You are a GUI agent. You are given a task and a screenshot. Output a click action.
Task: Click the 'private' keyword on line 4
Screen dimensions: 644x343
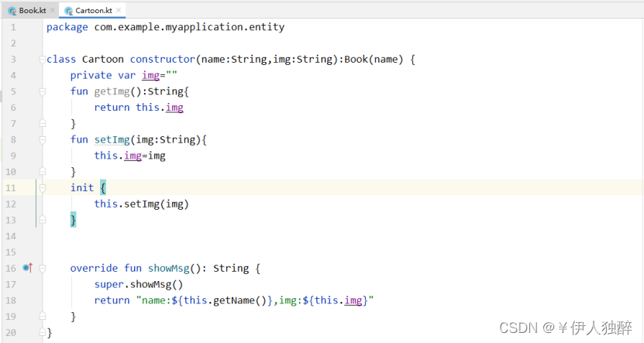(91, 76)
